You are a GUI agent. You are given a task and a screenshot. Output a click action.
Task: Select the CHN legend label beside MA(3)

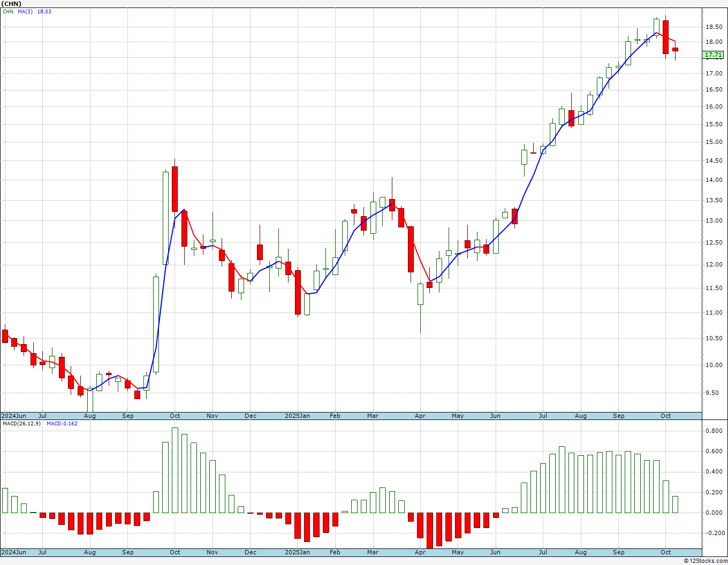pyautogui.click(x=8, y=11)
